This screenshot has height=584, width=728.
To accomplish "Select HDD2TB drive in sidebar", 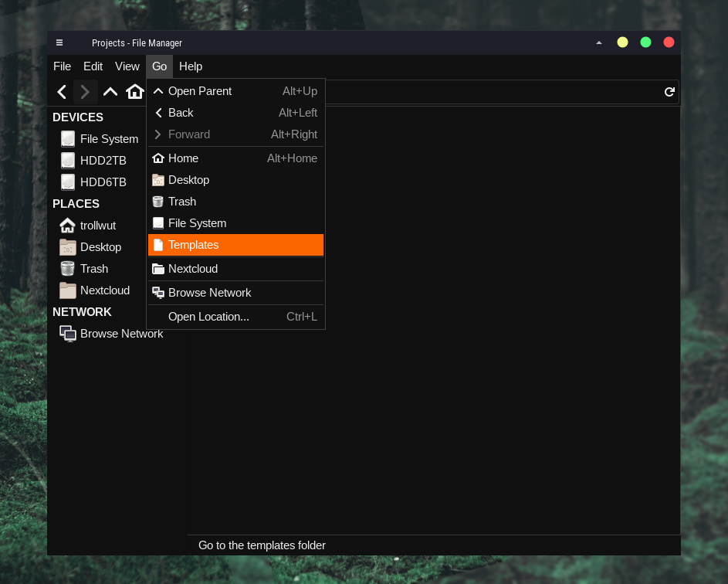I will click(x=103, y=161).
